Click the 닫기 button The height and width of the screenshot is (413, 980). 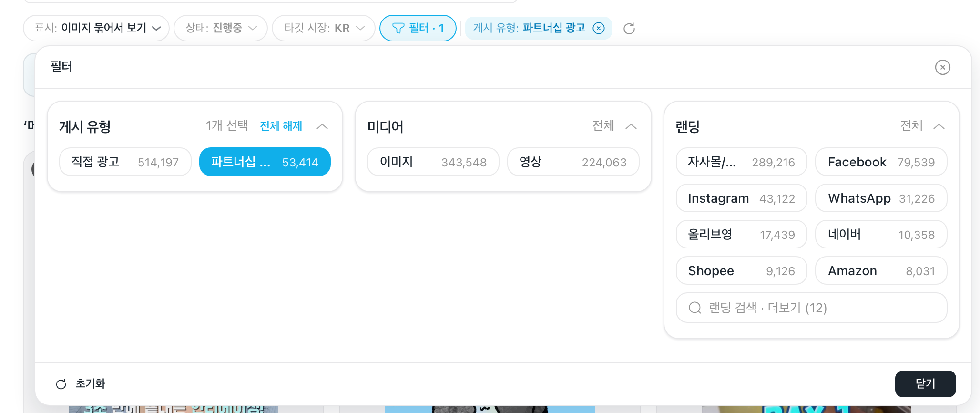tap(925, 384)
